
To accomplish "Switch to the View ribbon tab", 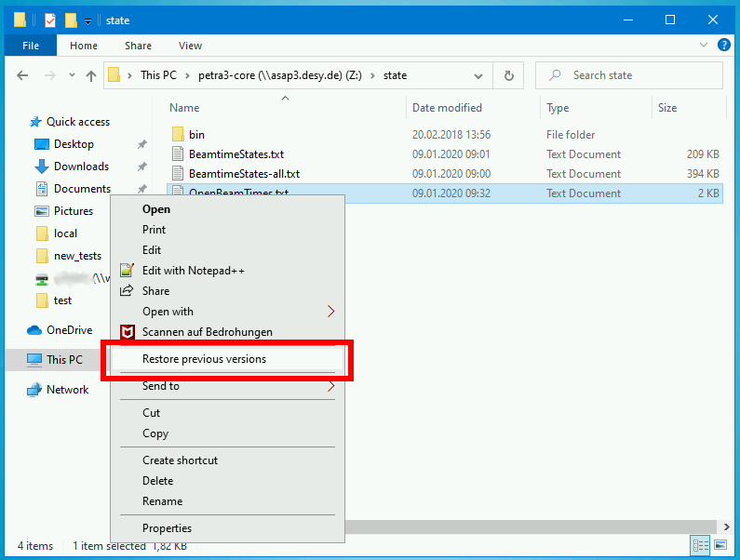I will 190,46.
